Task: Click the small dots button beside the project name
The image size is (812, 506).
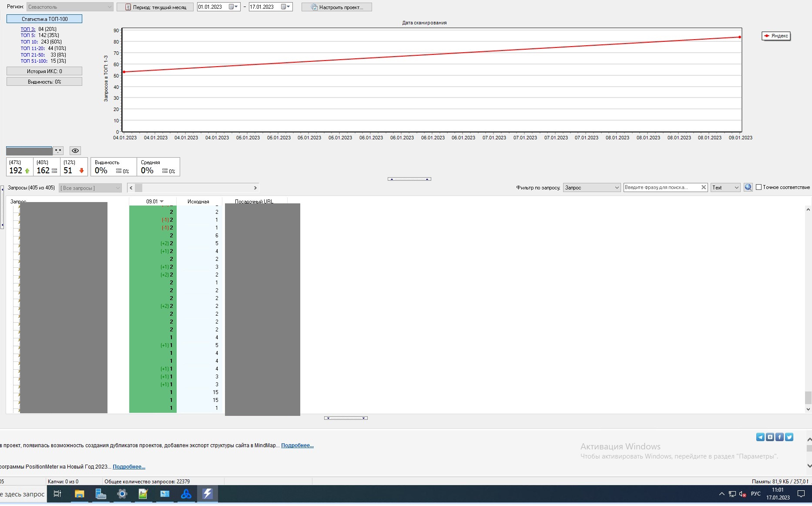Action: 58,151
